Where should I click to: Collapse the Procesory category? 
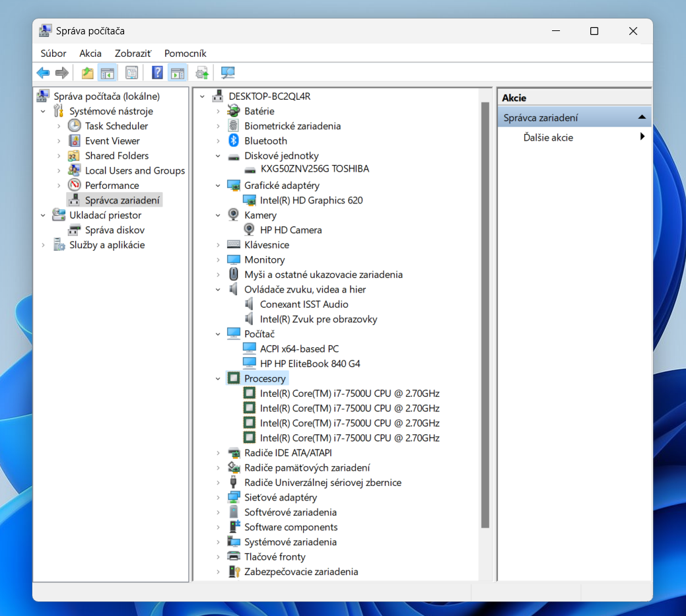pyautogui.click(x=218, y=379)
